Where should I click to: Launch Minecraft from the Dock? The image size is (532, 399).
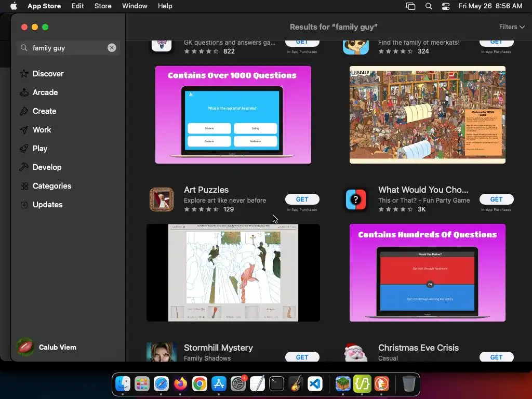343,384
